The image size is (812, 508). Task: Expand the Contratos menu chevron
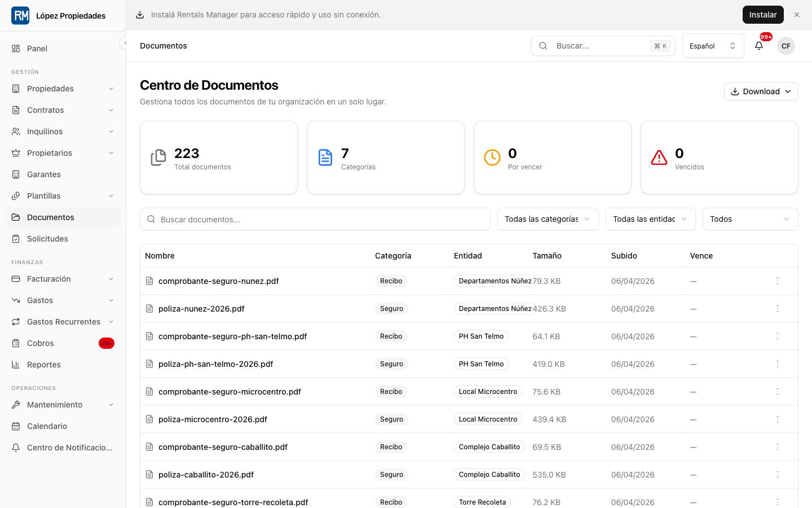coord(111,110)
